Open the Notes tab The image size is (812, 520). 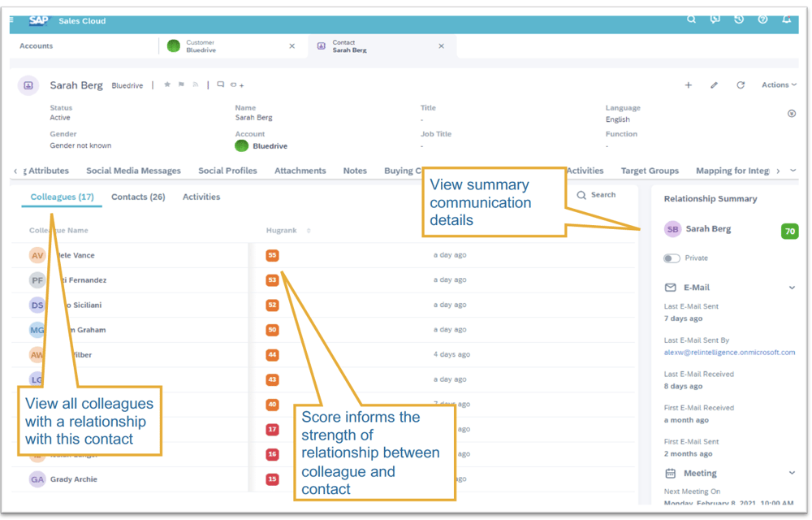355,171
